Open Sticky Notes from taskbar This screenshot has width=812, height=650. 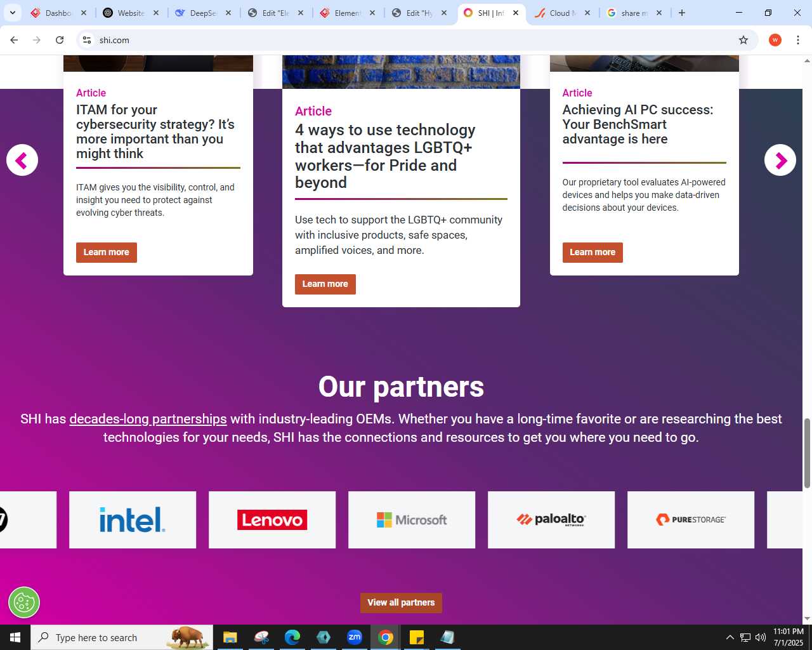coord(417,637)
